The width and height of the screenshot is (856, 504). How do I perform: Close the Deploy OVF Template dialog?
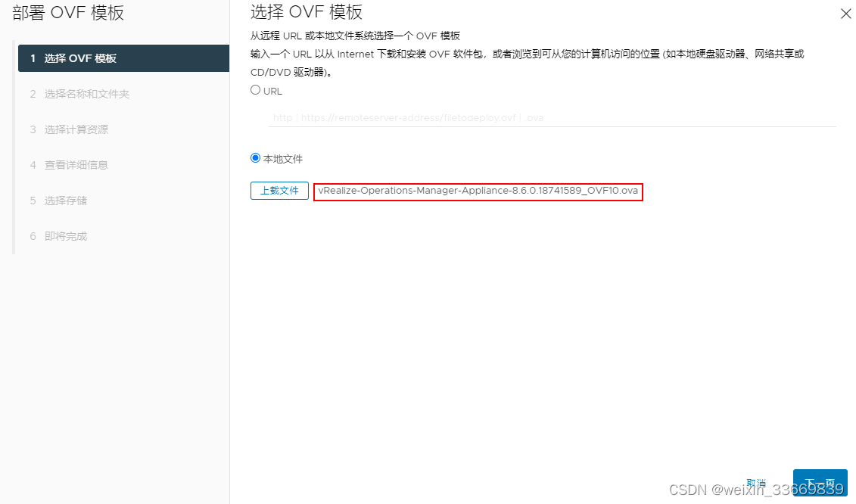[845, 14]
